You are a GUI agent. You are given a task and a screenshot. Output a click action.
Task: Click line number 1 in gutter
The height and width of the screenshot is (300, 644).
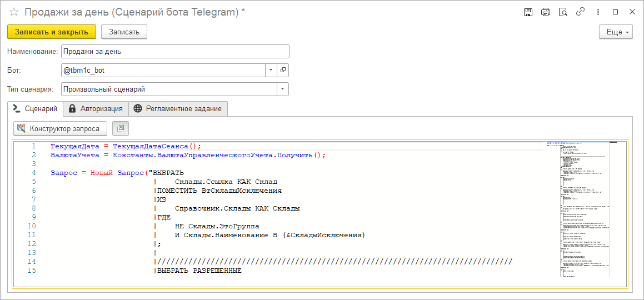pos(33,146)
